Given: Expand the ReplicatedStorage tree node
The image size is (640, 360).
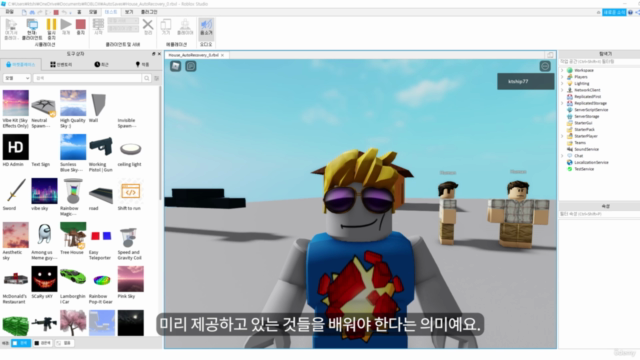Looking at the screenshot, I should (562, 103).
